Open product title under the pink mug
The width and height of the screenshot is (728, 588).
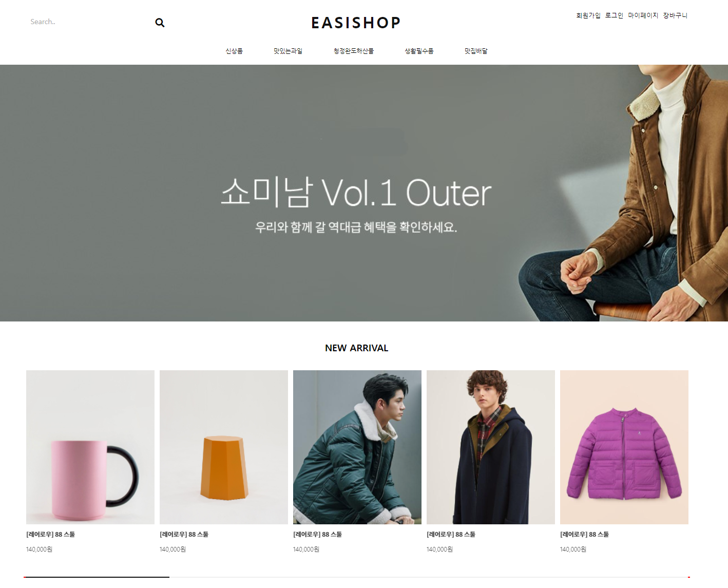pyautogui.click(x=51, y=535)
